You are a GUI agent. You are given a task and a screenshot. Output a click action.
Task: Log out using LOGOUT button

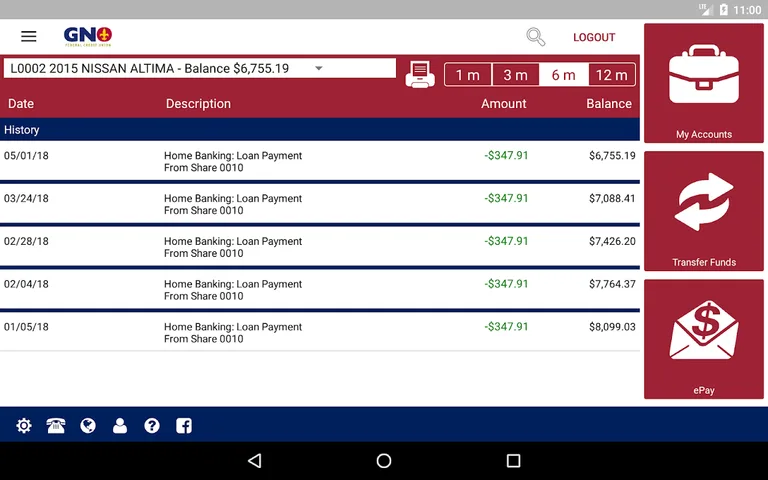click(x=594, y=37)
